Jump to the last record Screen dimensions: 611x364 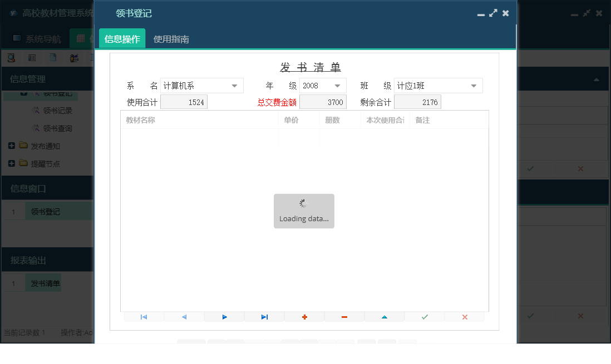264,316
